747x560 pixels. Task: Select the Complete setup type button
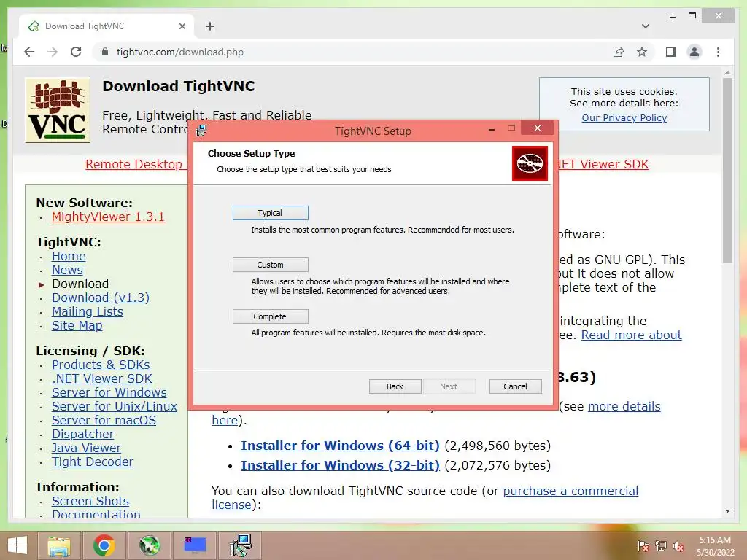click(x=270, y=316)
